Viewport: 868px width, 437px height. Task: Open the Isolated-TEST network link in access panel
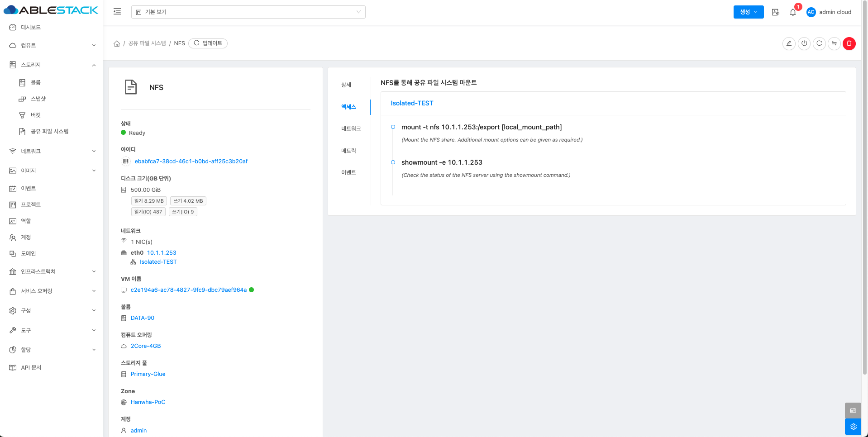click(x=412, y=103)
